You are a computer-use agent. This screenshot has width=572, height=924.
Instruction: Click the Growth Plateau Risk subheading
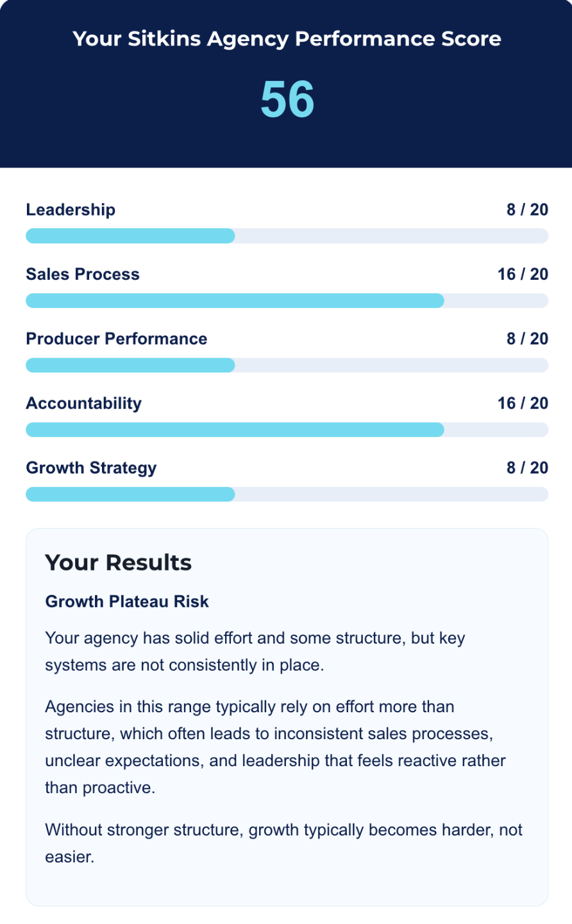[x=127, y=602]
